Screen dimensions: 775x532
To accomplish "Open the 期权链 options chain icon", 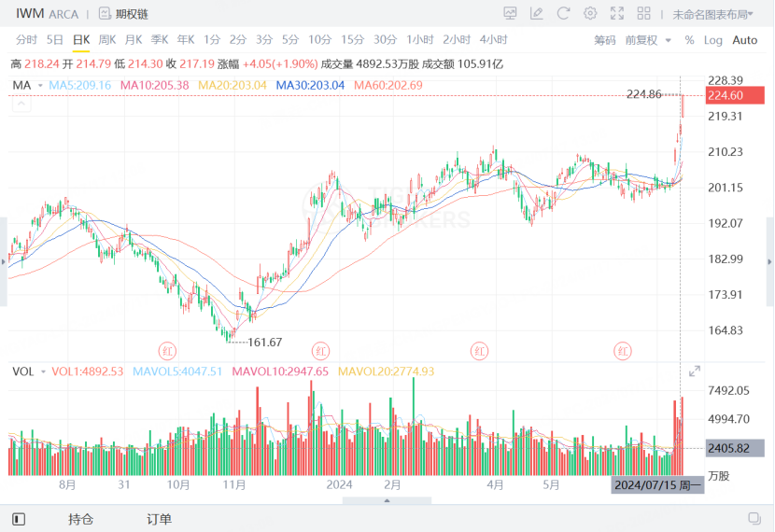I will (105, 13).
